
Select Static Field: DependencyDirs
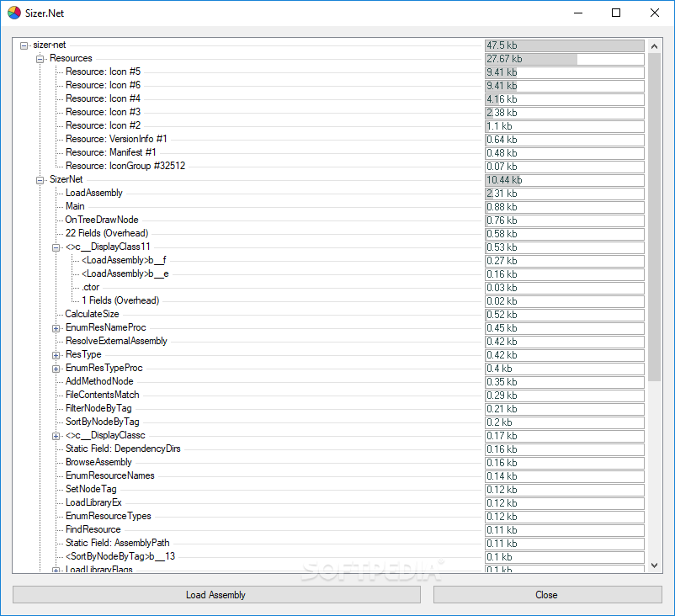[x=123, y=449]
